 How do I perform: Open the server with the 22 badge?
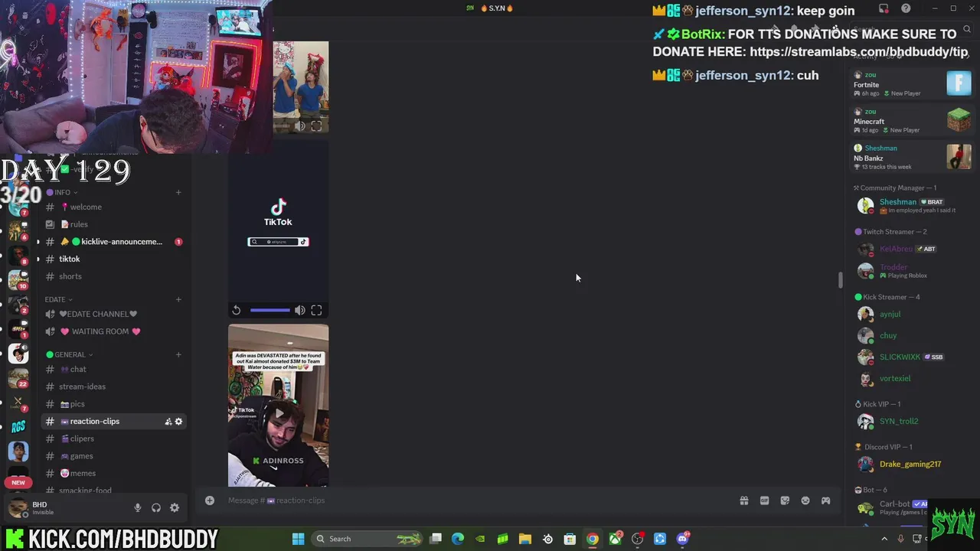[x=18, y=378]
